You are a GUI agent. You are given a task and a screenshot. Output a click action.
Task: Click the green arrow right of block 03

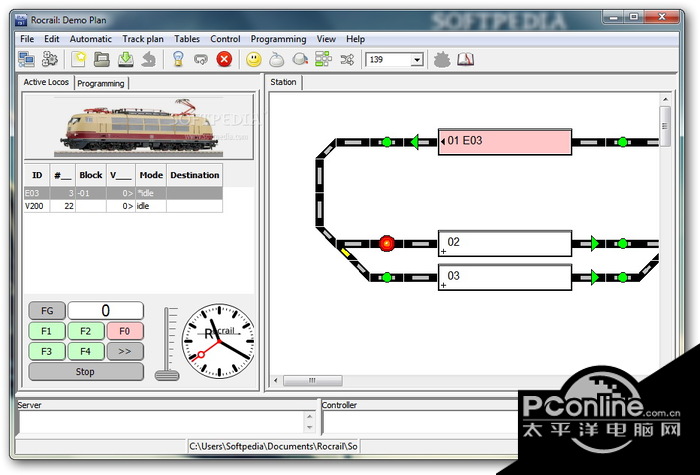coord(595,277)
